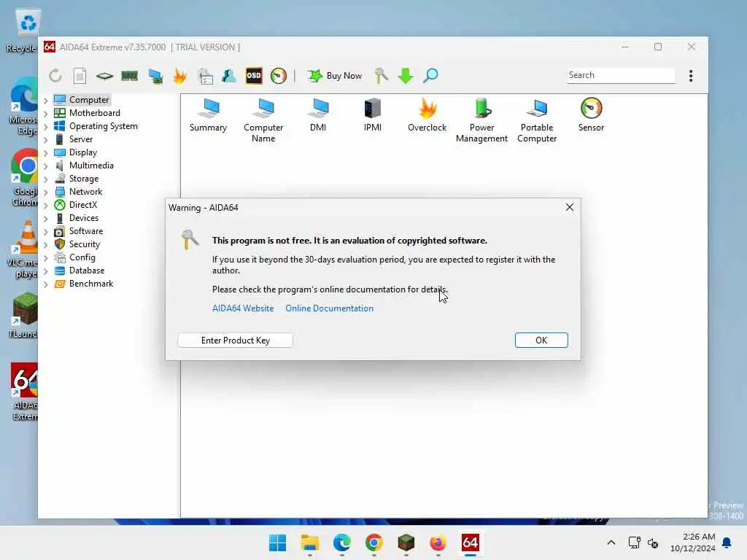Image resolution: width=747 pixels, height=560 pixels.
Task: Click the AIDA64 taskbar icon
Action: pyautogui.click(x=471, y=542)
